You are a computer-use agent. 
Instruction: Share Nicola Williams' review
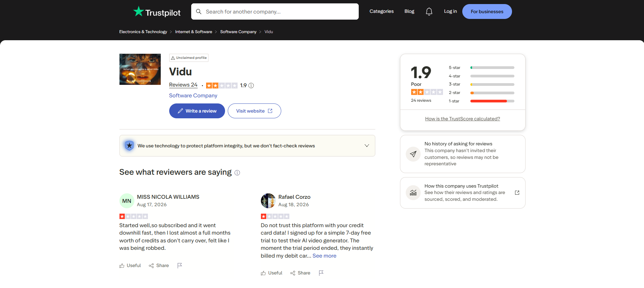coord(159,266)
